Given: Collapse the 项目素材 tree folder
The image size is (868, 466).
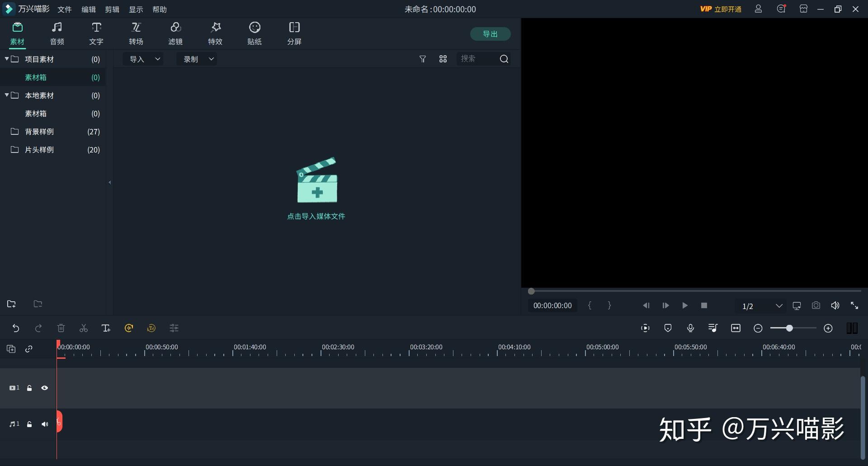Looking at the screenshot, I should [x=7, y=59].
